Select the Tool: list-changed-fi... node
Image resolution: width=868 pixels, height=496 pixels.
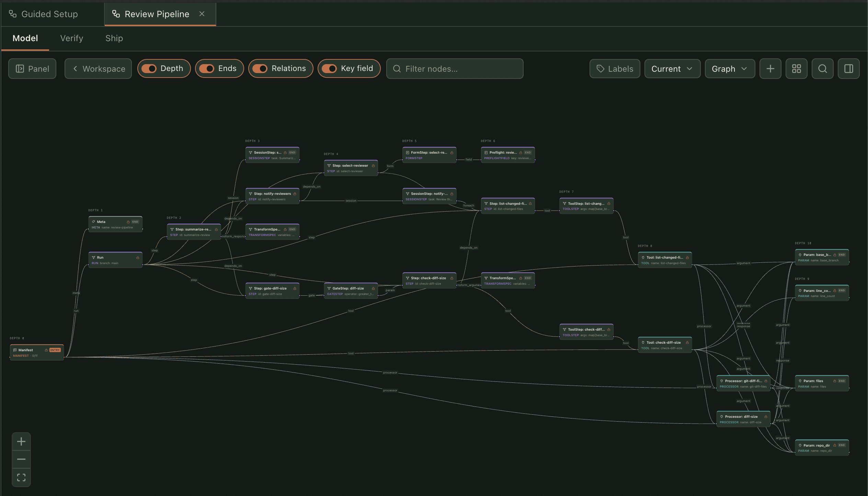tap(665, 260)
